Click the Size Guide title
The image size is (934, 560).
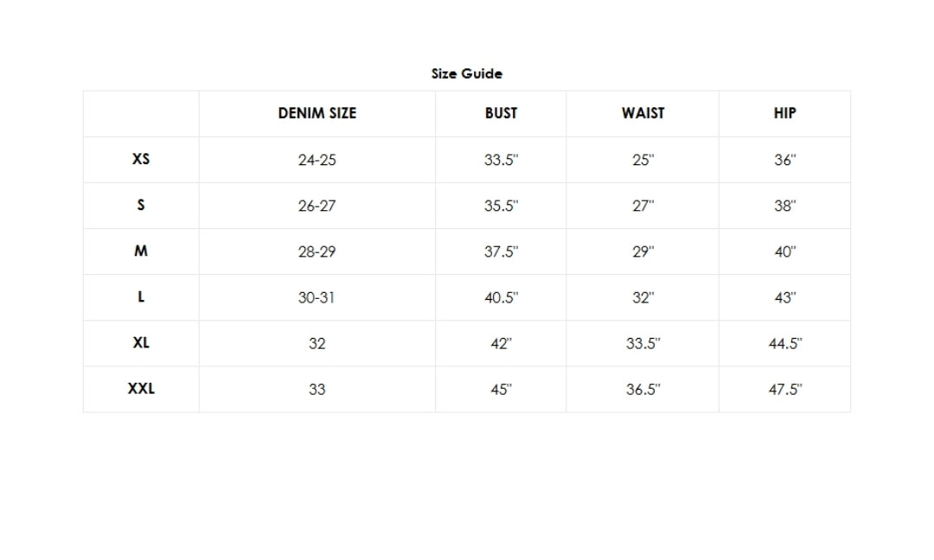(x=466, y=73)
